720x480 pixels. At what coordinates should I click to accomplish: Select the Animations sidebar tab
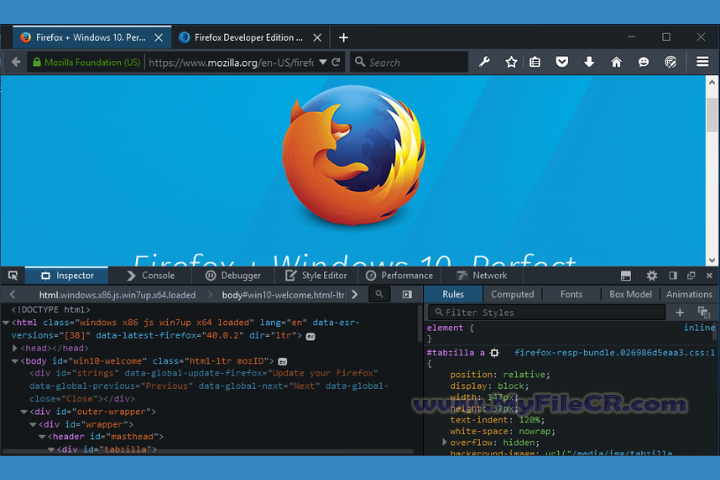point(689,294)
